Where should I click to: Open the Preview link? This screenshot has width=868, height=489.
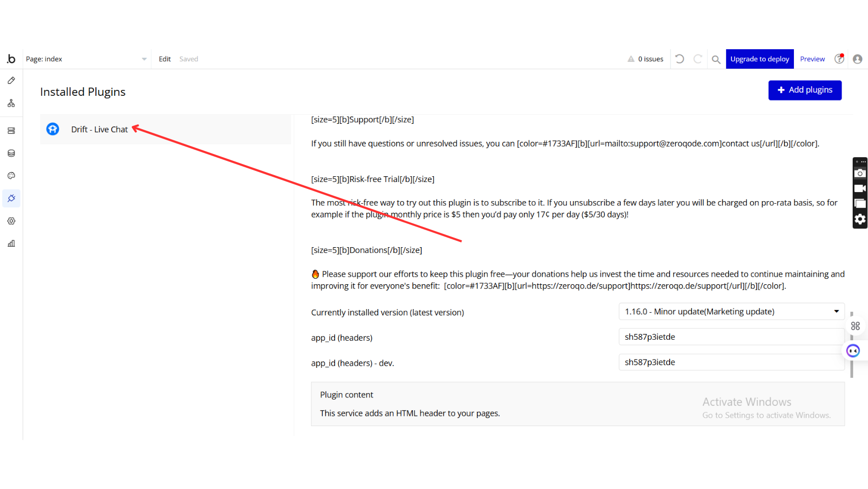(812, 59)
